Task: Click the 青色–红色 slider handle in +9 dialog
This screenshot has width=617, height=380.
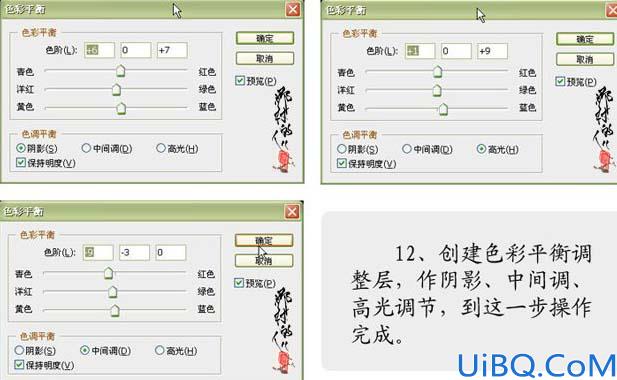Action: [x=438, y=72]
